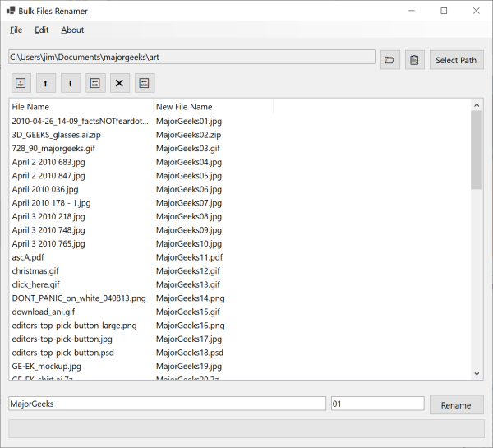
Task: Select editors-top-pick-button-large.png
Action: [x=74, y=326]
